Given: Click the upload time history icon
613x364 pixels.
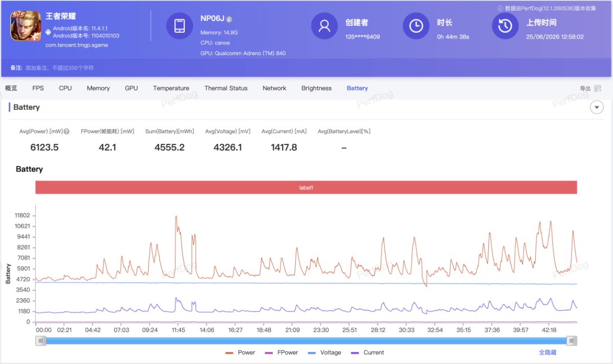Looking at the screenshot, I should pos(505,26).
